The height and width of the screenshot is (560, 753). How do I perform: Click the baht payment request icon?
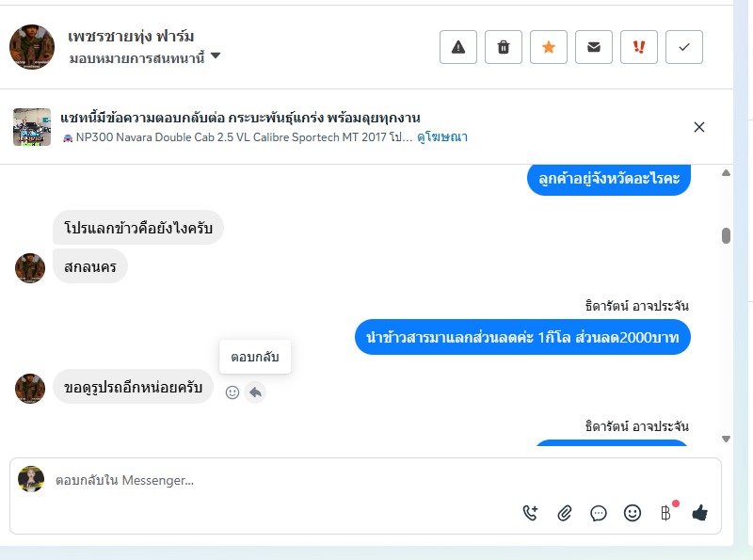(665, 513)
